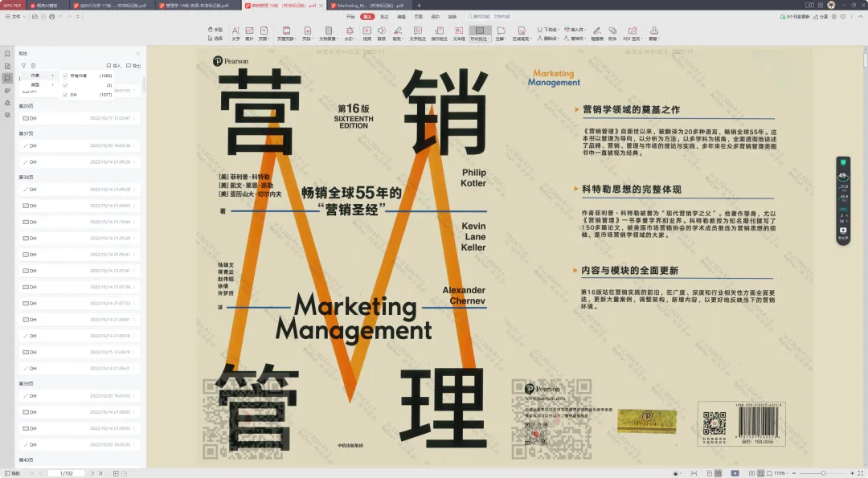Viewport: 868px width, 478px height.
Task: Open the document background (文档背景) tool
Action: [328, 34]
